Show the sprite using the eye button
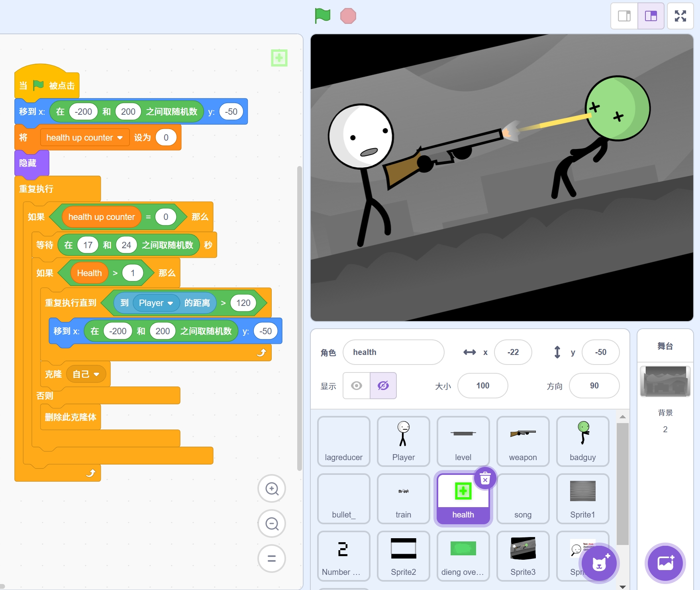 click(x=357, y=386)
